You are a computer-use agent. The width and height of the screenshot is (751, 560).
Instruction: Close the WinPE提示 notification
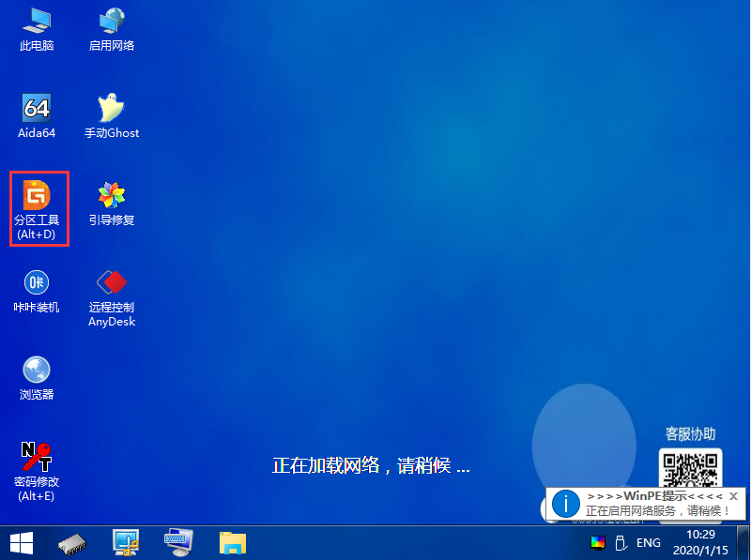pos(733,496)
